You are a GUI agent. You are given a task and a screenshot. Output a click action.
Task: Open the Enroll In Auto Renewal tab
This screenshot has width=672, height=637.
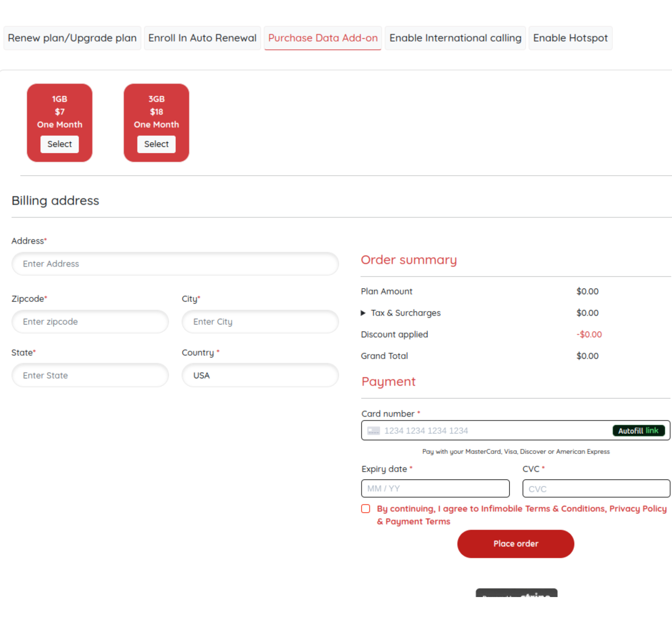tap(202, 38)
